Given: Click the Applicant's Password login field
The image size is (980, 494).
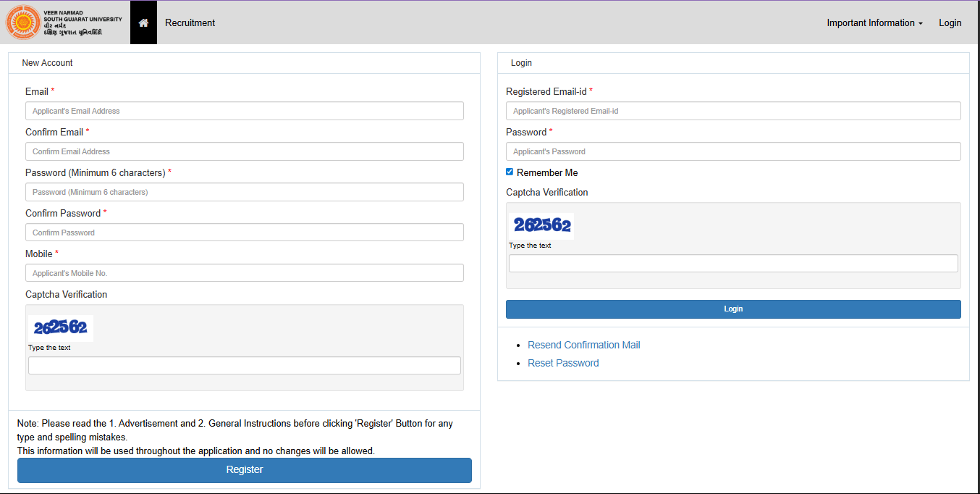Looking at the screenshot, I should point(732,151).
